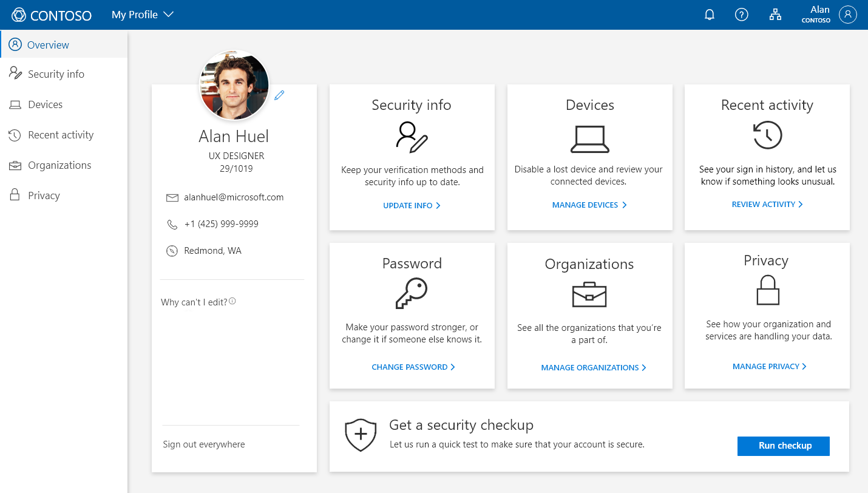Click the alanhuel@microsoft.com email text
The width and height of the screenshot is (868, 493).
[x=234, y=197]
